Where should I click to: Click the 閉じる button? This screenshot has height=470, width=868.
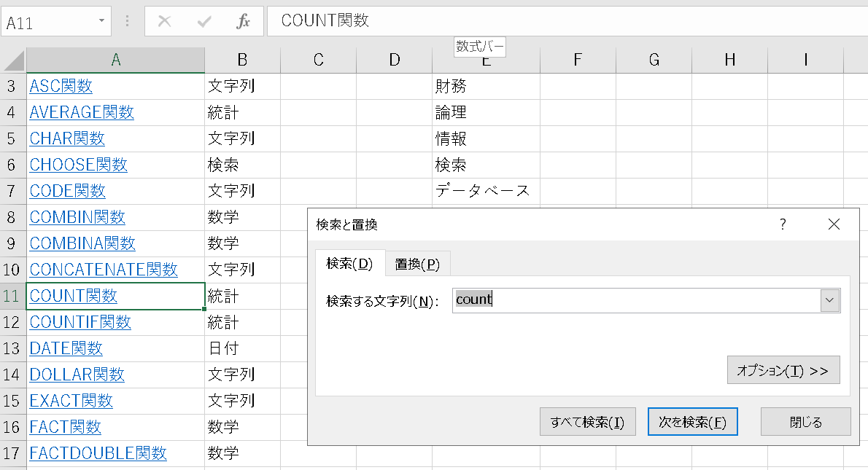(x=805, y=422)
